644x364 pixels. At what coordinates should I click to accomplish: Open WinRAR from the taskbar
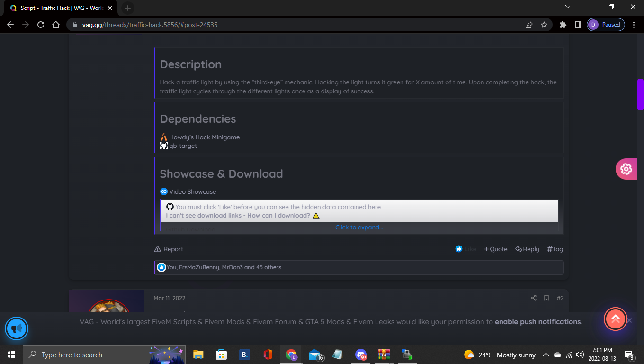(384, 355)
